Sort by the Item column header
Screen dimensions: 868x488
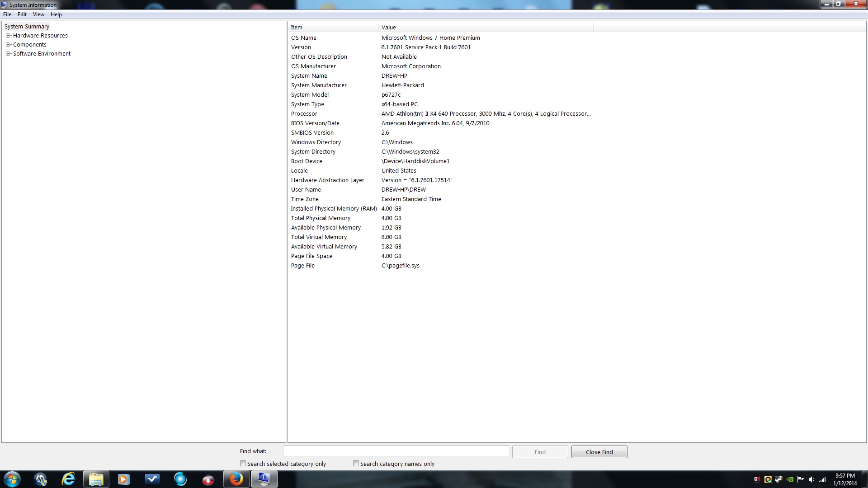pos(333,27)
